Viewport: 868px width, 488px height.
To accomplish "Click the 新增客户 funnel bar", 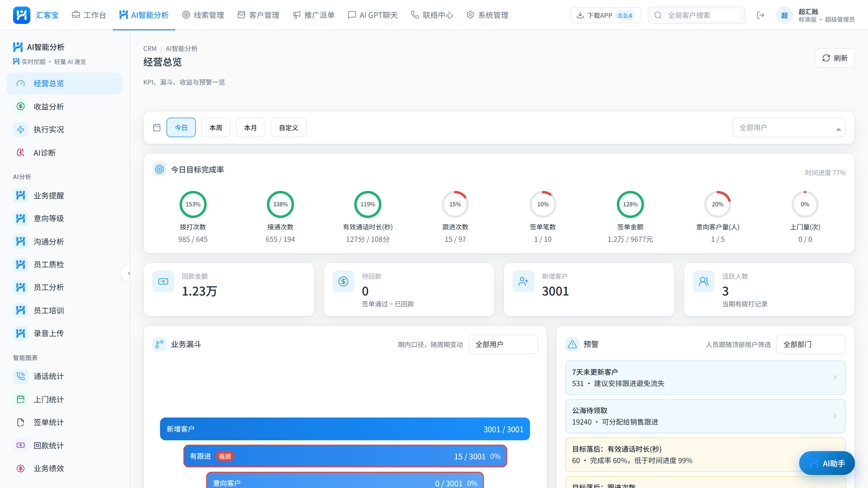I will point(345,429).
